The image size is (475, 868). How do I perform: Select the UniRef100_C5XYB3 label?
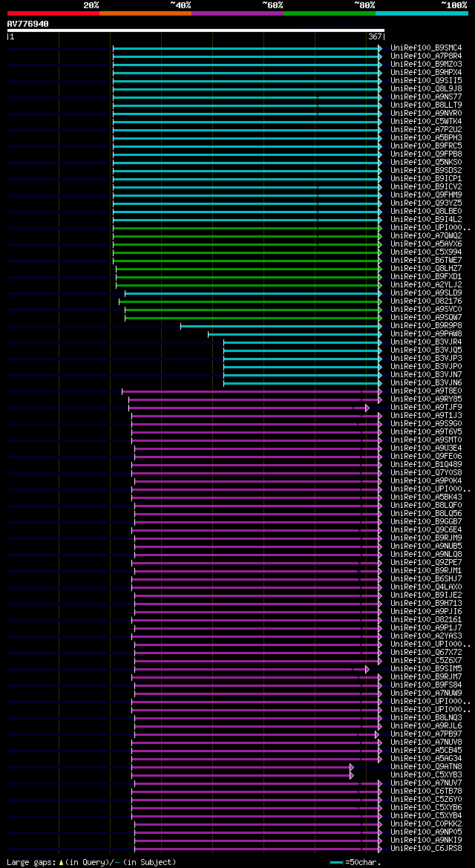(x=426, y=774)
